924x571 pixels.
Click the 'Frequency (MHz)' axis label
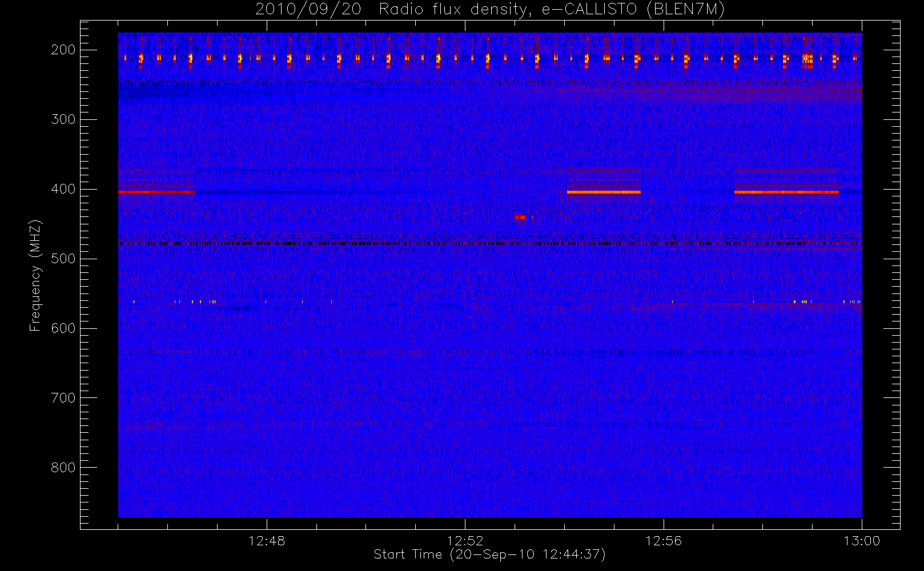[x=35, y=275]
